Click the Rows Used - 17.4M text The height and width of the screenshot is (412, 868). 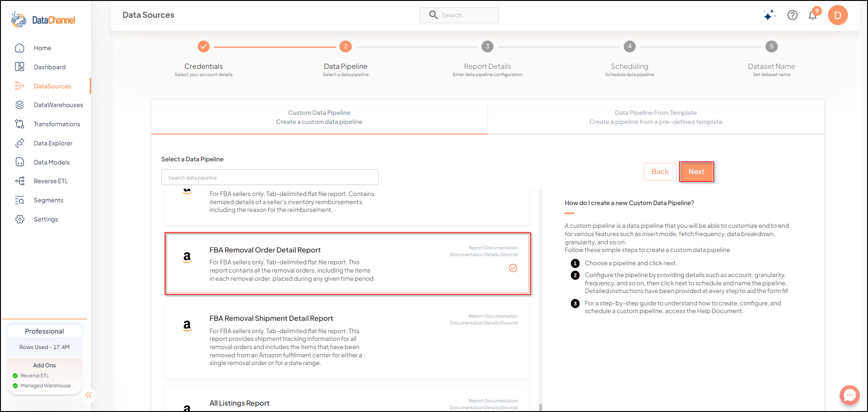tap(44, 347)
